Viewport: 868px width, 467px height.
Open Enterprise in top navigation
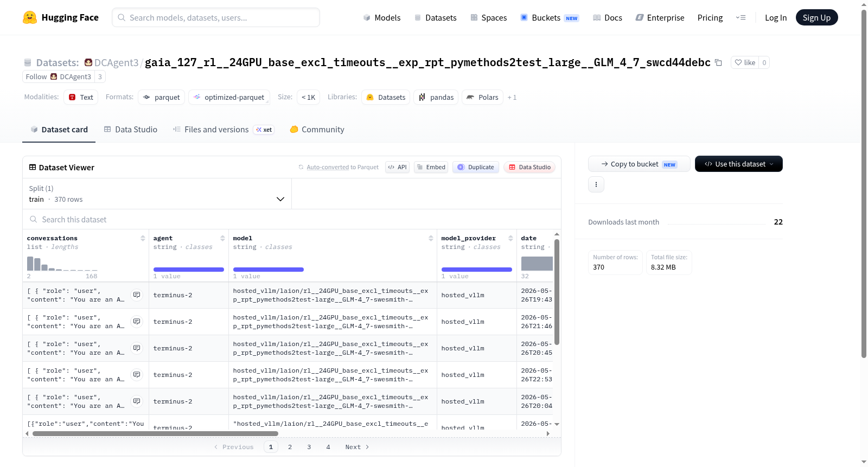[x=660, y=17]
